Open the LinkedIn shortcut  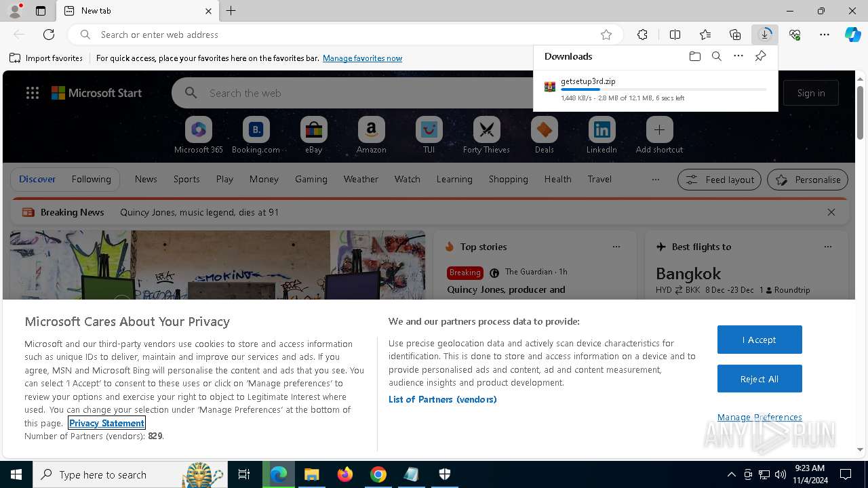tap(601, 136)
